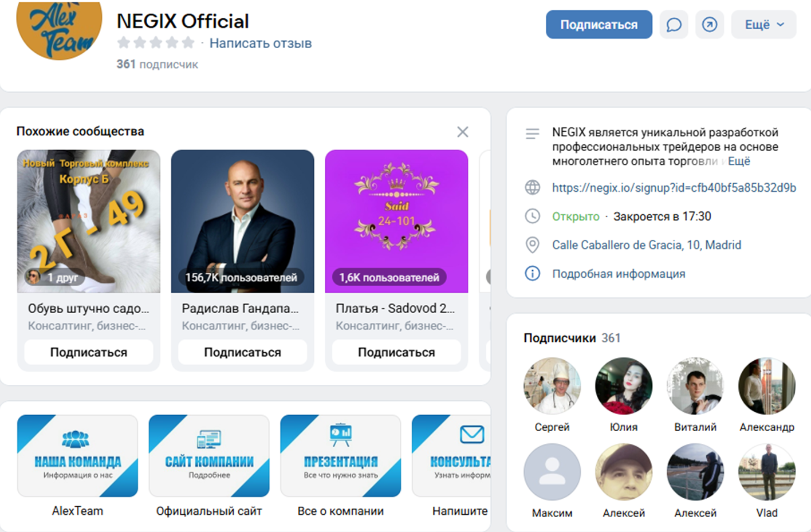
Task: Open the Наша команда AlexTeam menu item
Action: click(77, 456)
